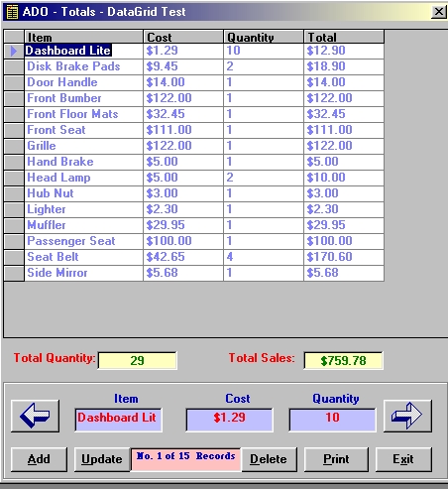Viewport: 448px width, 489px height.
Task: Click the Add button
Action: tap(39, 459)
